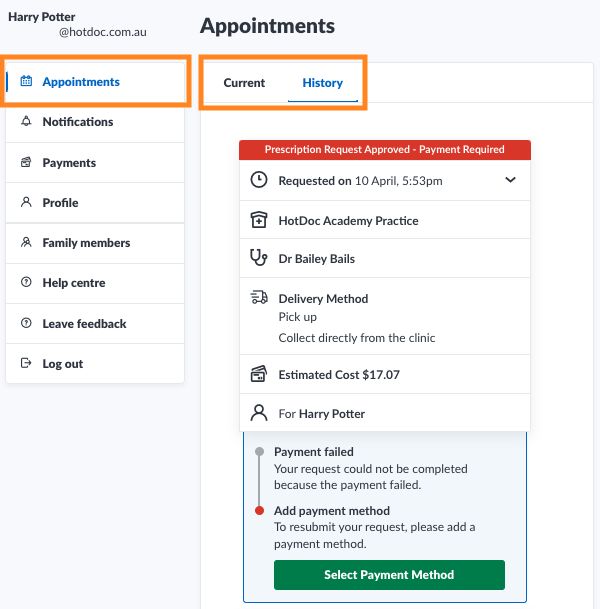Go to Family members page
This screenshot has width=600, height=609.
(x=86, y=243)
